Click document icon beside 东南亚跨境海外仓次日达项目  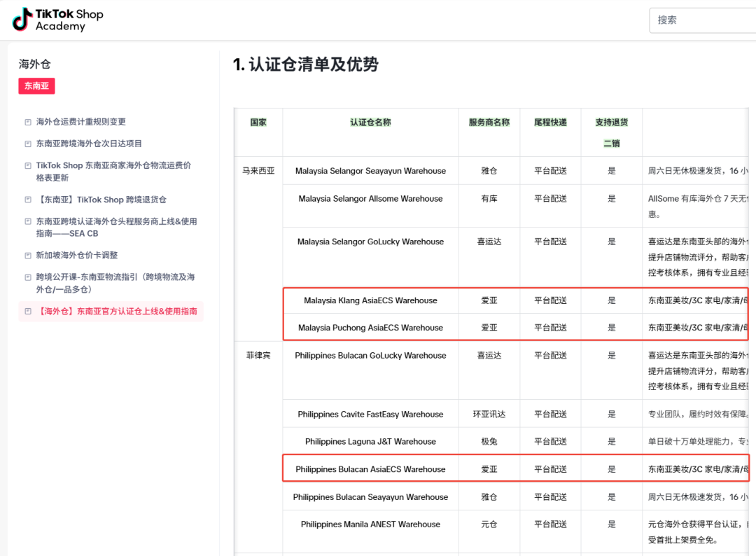[28, 144]
